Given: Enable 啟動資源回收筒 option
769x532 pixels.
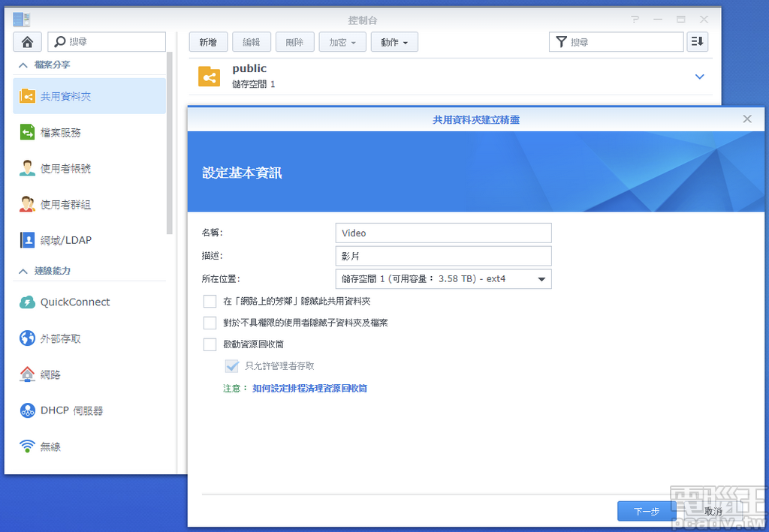Looking at the screenshot, I should pyautogui.click(x=210, y=344).
